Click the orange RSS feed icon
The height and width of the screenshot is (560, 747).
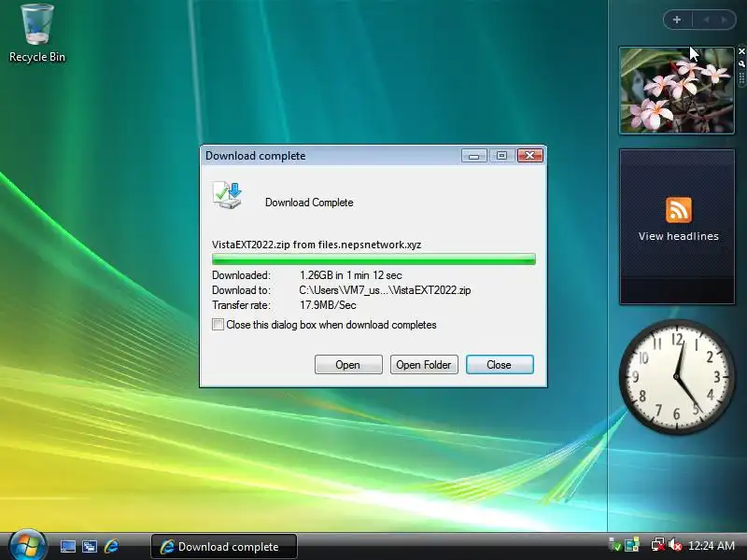coord(679,210)
